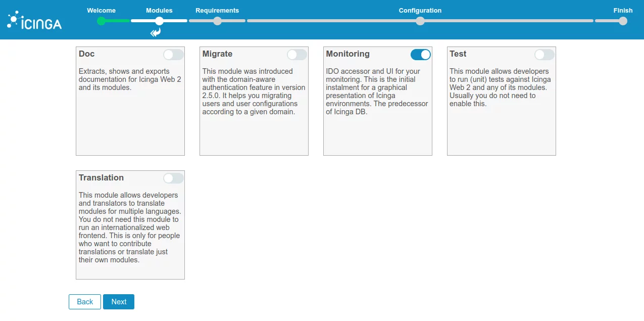Click the Next button
The image size is (644, 321).
(x=119, y=302)
